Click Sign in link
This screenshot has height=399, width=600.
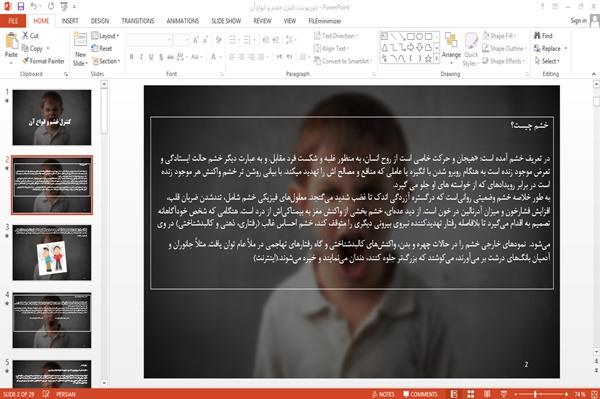click(578, 21)
